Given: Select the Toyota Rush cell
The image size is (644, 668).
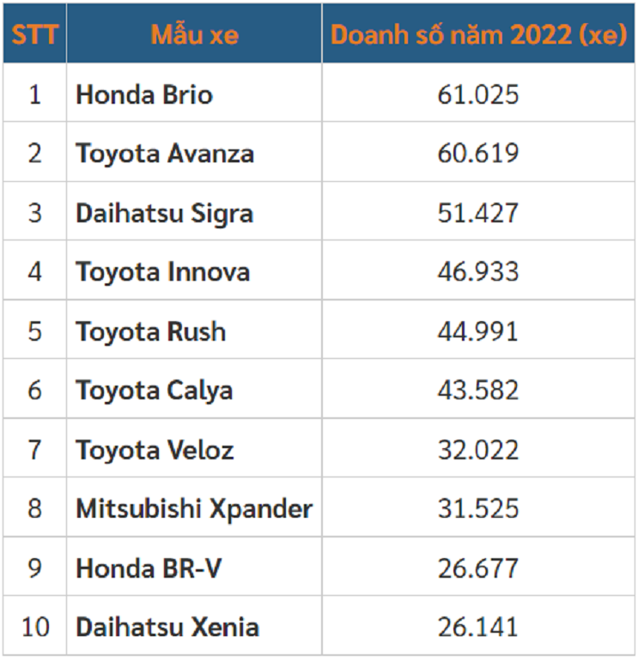Looking at the screenshot, I should point(151,331).
